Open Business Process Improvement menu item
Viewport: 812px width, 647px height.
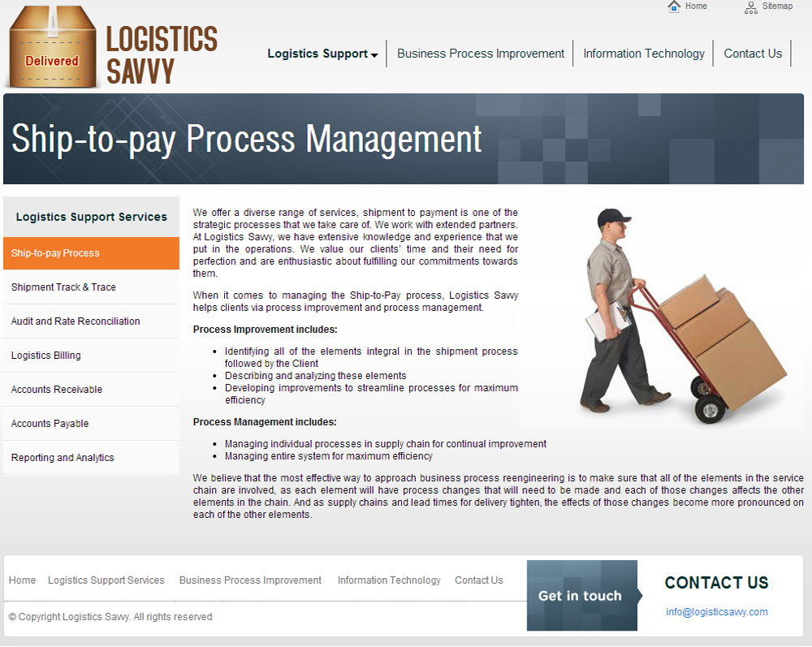click(480, 54)
